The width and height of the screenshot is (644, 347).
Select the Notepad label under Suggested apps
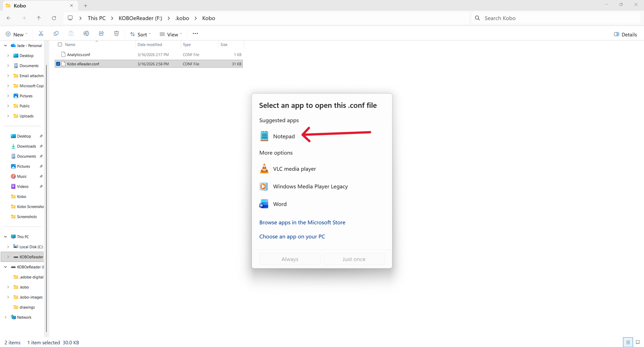(284, 136)
